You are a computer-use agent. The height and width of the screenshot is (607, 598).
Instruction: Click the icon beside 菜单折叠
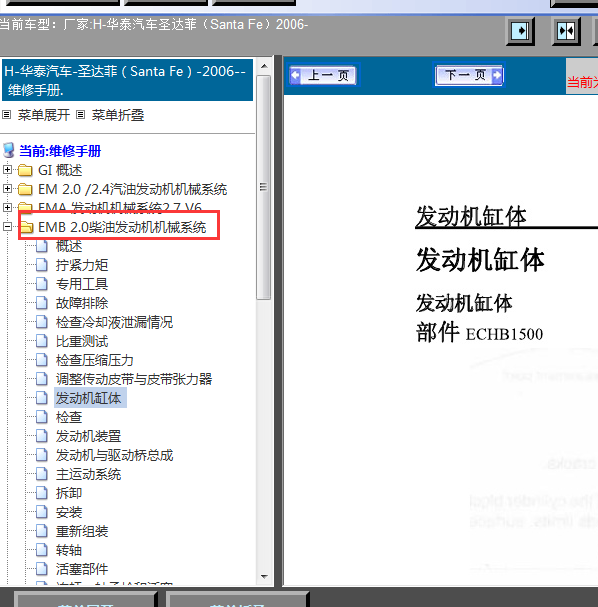coord(81,115)
